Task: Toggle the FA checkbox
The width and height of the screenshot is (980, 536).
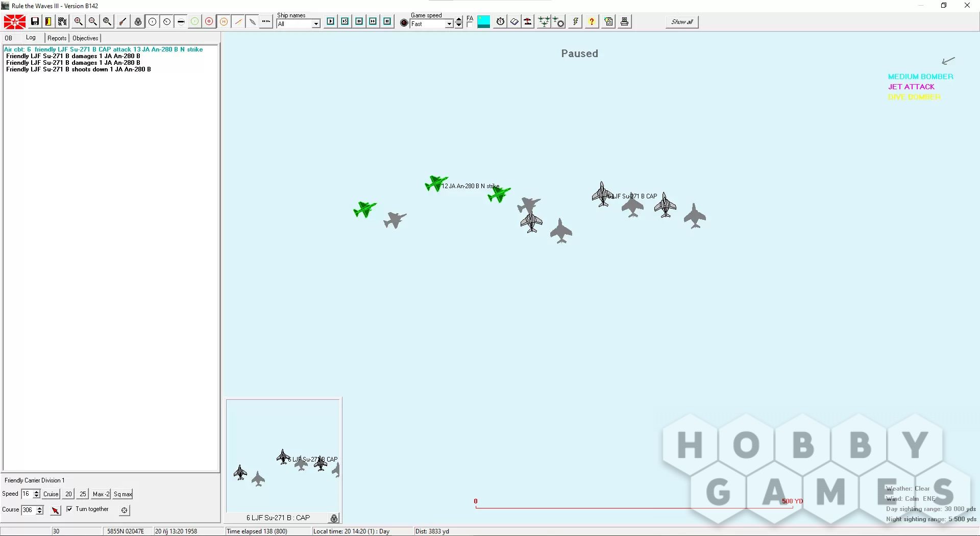Action: [x=470, y=24]
